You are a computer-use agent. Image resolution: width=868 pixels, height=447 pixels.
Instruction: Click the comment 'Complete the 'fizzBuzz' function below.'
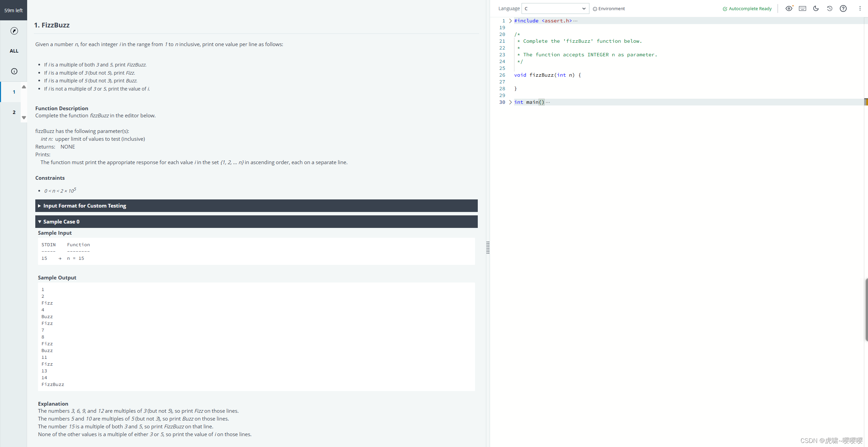582,41
